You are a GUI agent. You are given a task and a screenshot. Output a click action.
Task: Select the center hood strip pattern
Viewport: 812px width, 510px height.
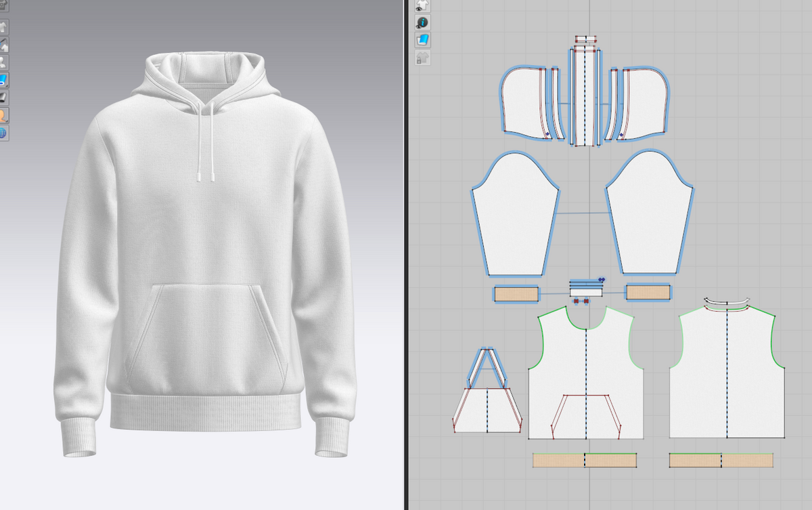point(585,96)
